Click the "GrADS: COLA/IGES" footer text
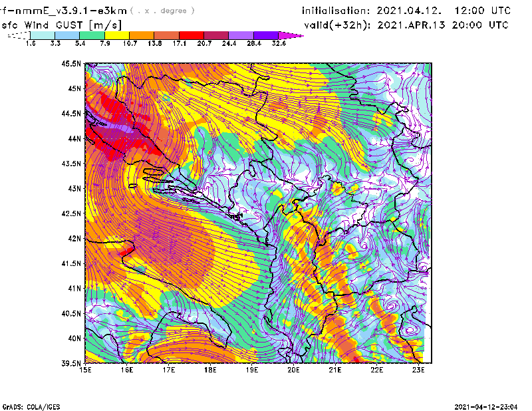The width and height of the screenshot is (532, 411). tap(31, 407)
